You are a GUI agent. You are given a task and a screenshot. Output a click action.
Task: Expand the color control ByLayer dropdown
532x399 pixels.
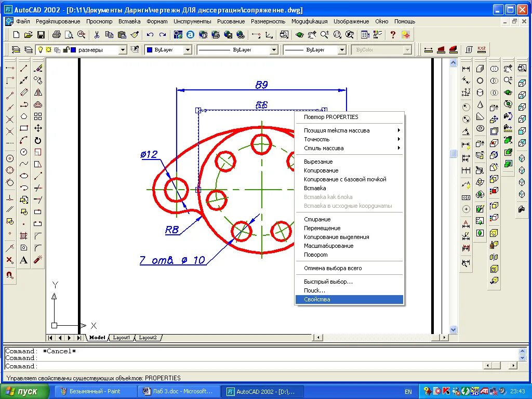pyautogui.click(x=188, y=50)
